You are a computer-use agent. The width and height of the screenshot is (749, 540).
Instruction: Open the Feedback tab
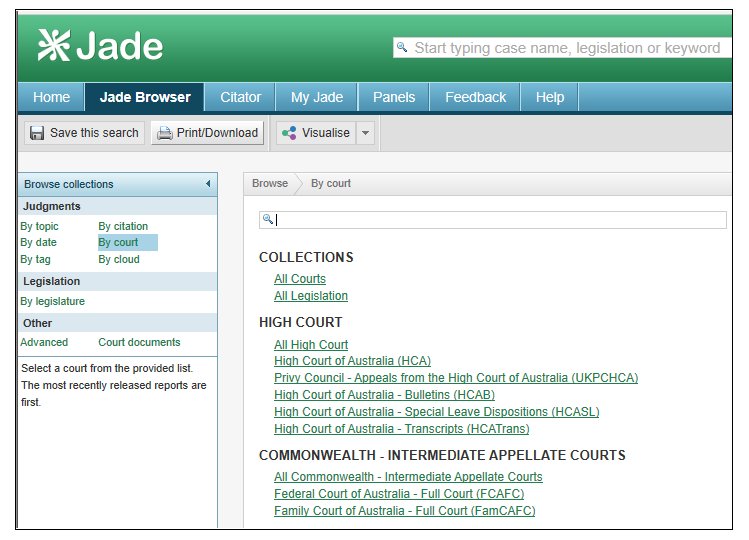coord(475,97)
